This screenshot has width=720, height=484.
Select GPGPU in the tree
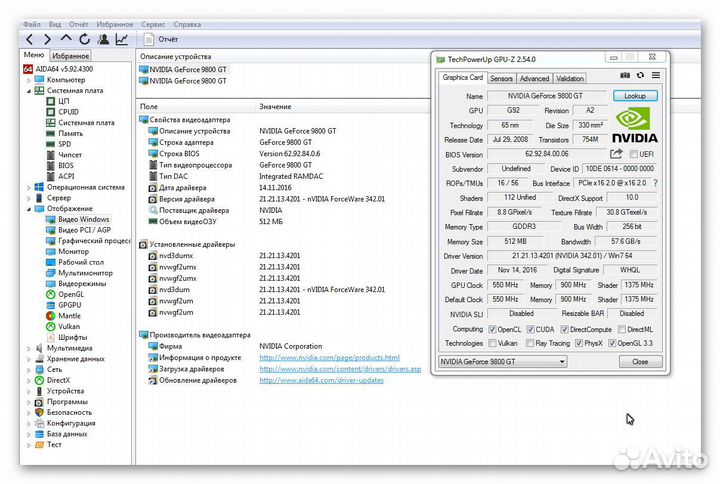point(71,304)
